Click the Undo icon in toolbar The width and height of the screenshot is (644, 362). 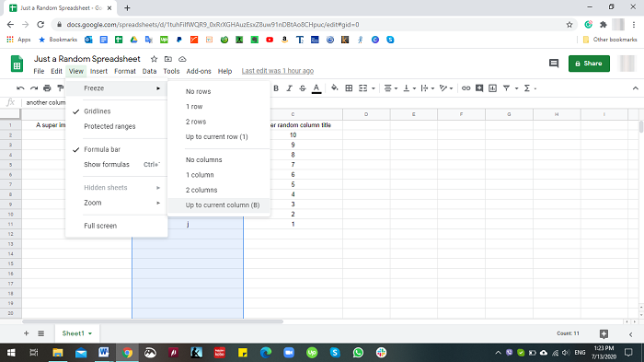click(x=20, y=88)
